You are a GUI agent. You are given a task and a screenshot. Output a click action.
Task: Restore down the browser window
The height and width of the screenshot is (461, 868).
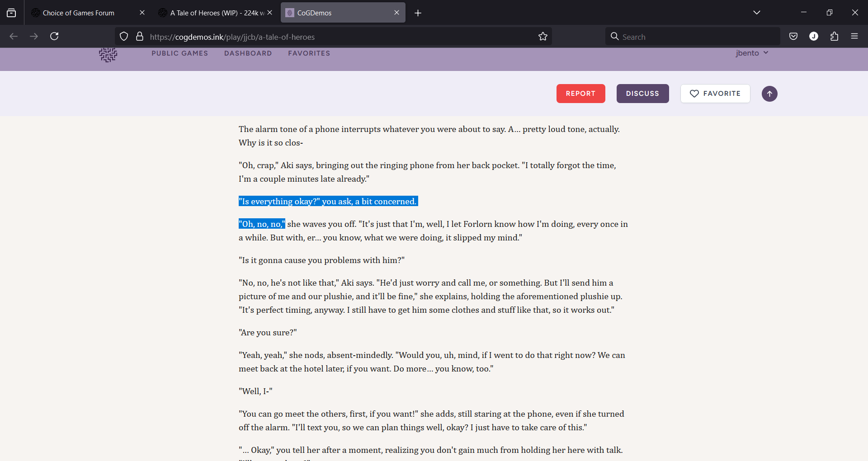829,13
